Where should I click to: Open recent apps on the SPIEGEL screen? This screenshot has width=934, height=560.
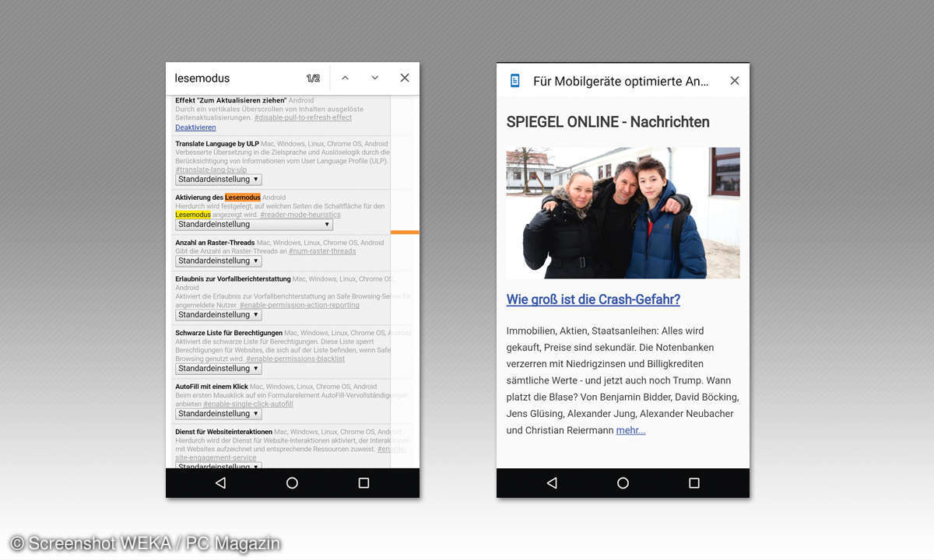click(694, 483)
